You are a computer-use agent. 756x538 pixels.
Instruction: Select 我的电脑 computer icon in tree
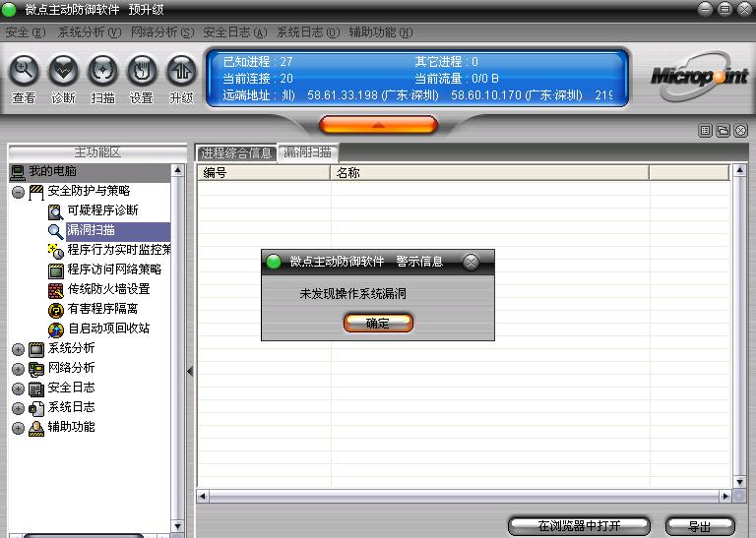[x=18, y=172]
